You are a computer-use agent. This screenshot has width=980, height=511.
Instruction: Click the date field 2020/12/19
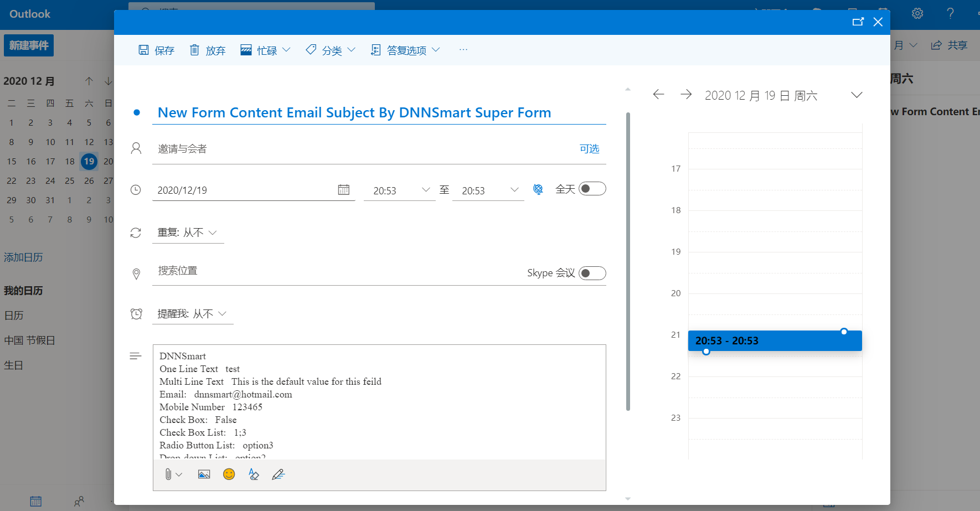click(244, 190)
